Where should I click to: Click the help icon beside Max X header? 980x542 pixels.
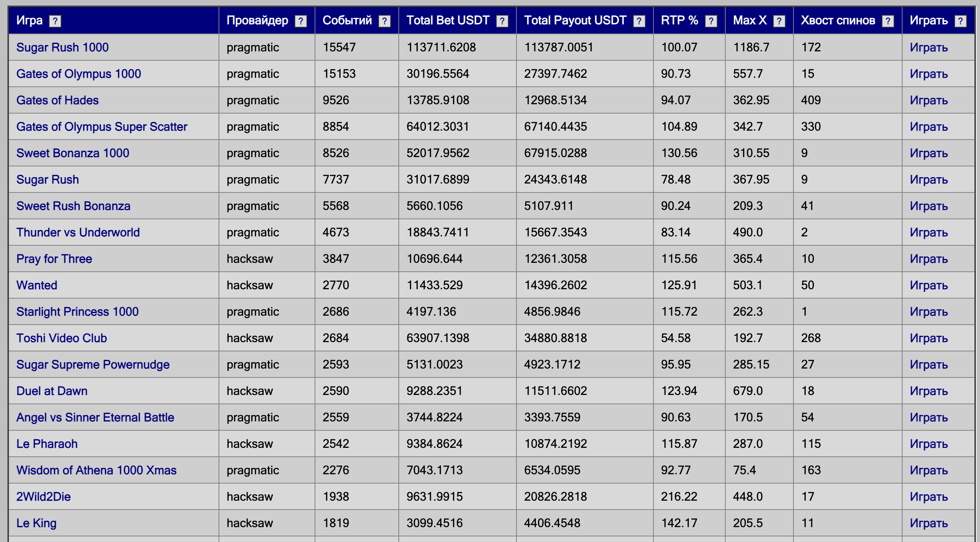[x=779, y=21]
